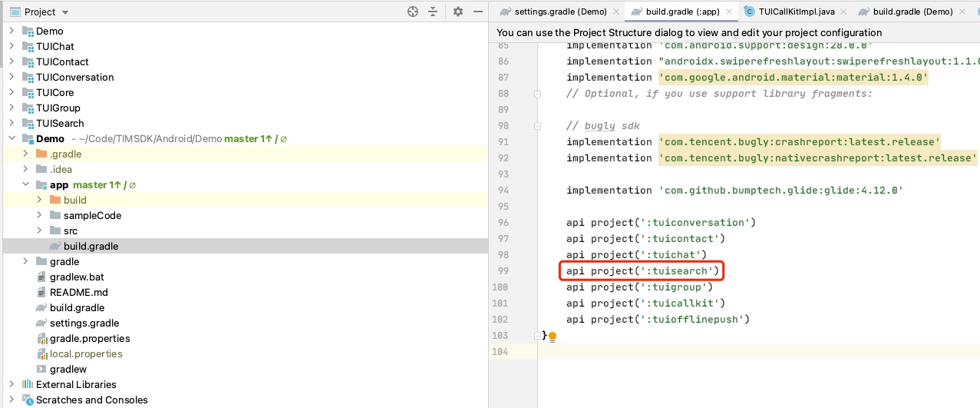Open Project panel settings gear
980x408 pixels.
click(x=458, y=12)
